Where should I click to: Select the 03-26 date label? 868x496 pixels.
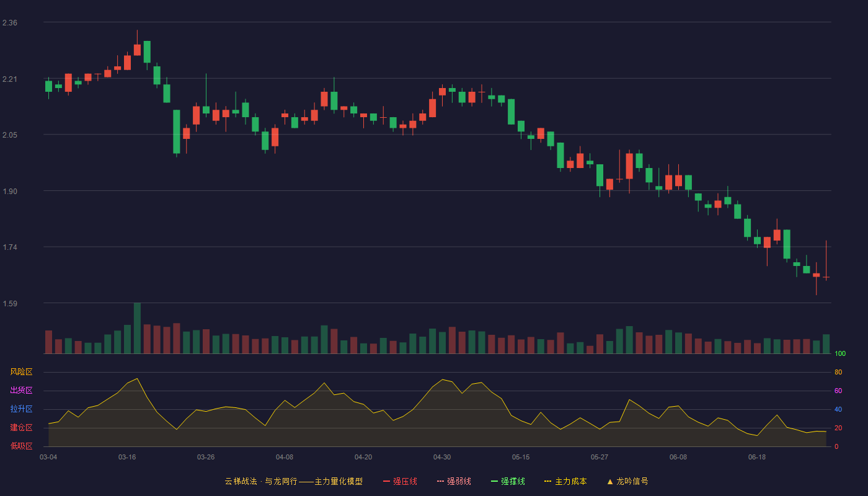206,457
